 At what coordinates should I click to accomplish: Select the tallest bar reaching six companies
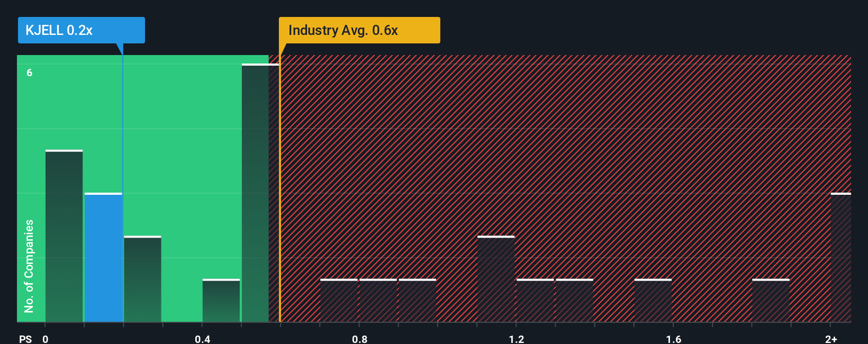(260, 193)
